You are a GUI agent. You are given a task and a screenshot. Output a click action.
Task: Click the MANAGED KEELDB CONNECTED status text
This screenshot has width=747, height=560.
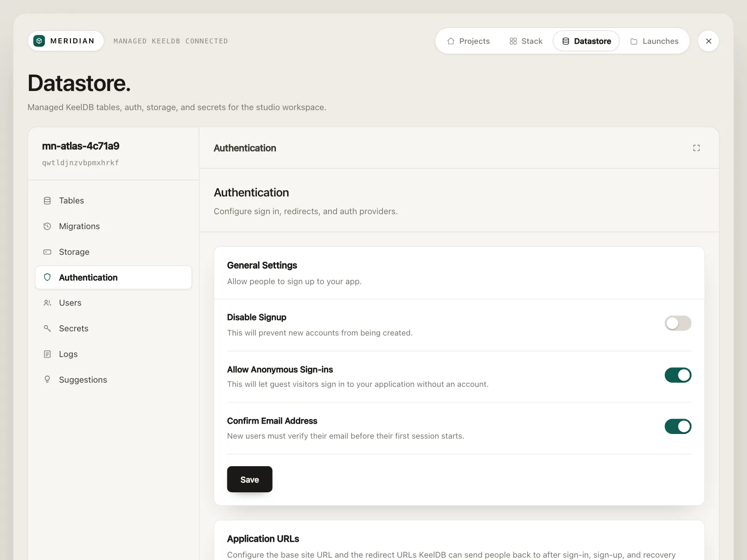tap(171, 41)
